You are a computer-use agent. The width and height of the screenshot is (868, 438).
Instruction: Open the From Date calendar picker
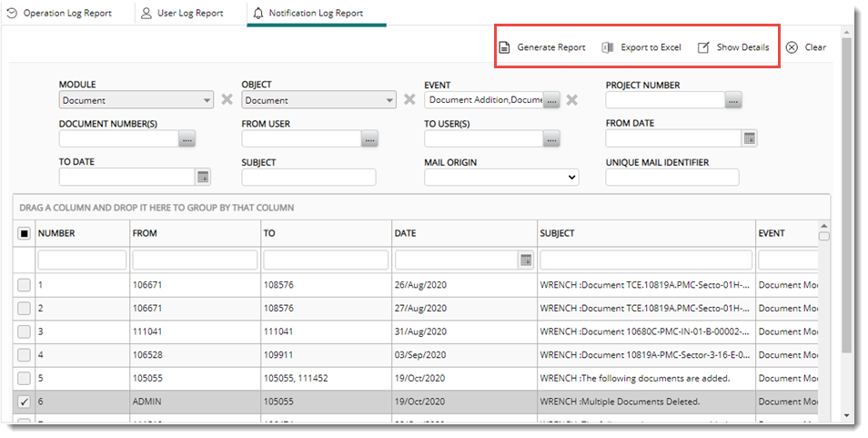coord(750,138)
